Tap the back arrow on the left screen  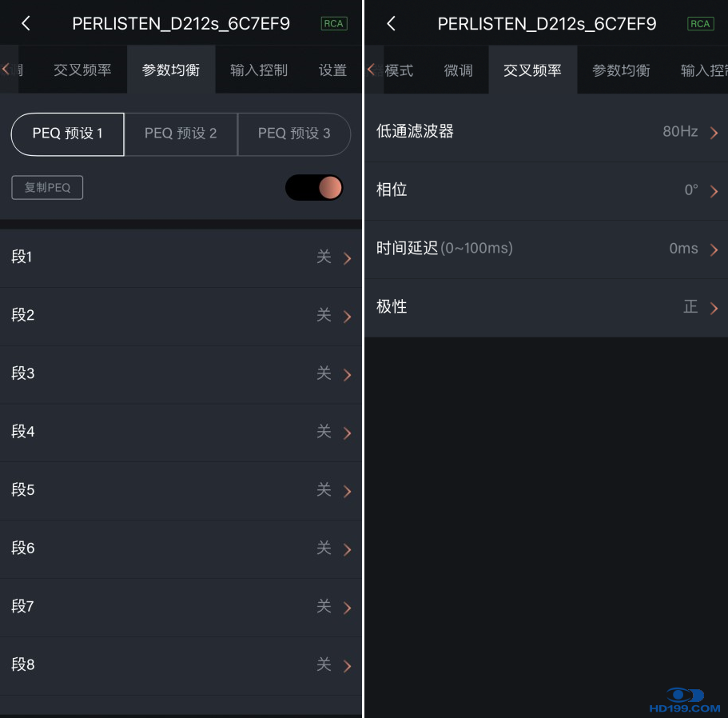pos(26,24)
